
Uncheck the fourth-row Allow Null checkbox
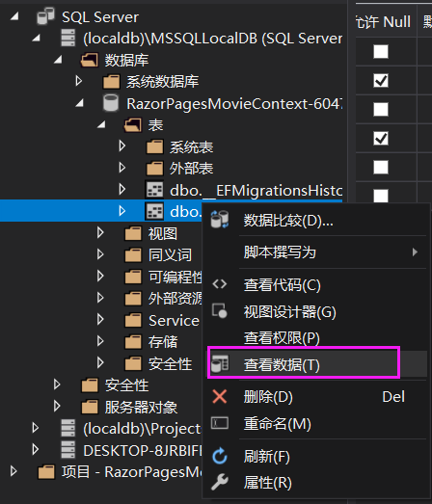click(381, 138)
